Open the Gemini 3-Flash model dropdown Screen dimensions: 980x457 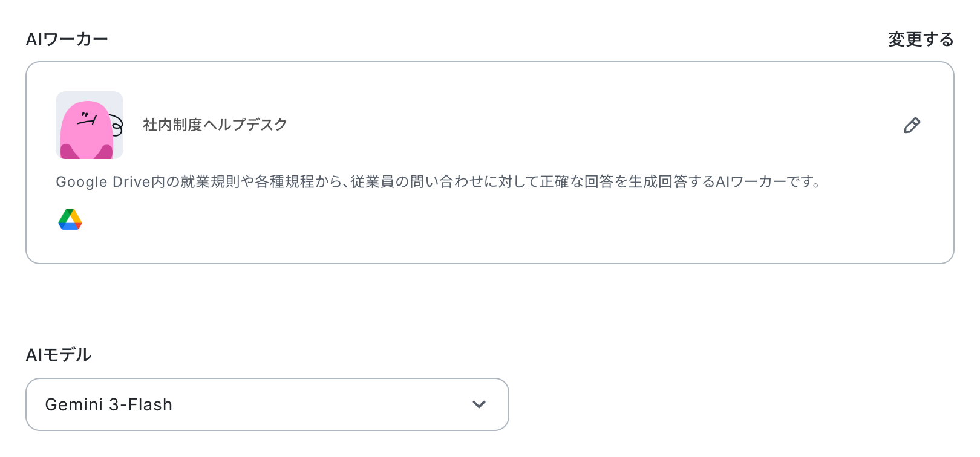click(267, 404)
